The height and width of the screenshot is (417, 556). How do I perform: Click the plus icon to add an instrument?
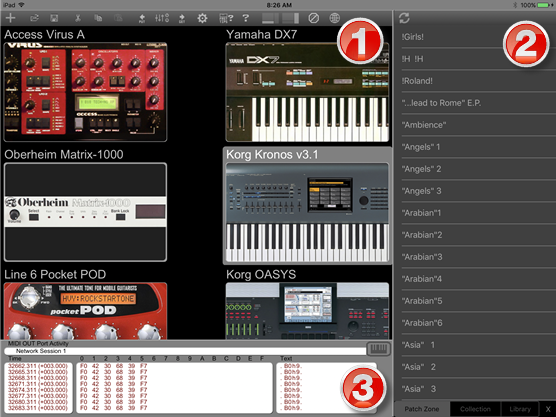11,18
